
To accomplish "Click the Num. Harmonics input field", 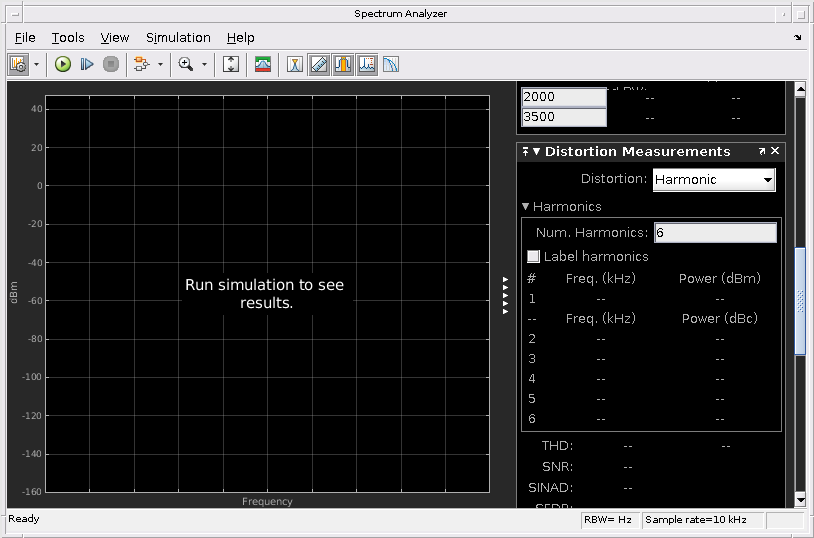I will [714, 232].
